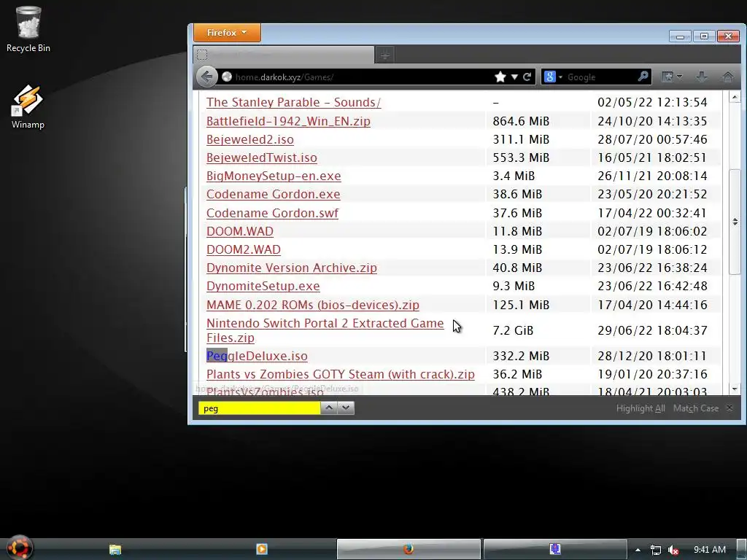Click the 7.2 GiB size cell
Viewport: 747px width, 560px height.
[x=513, y=330]
